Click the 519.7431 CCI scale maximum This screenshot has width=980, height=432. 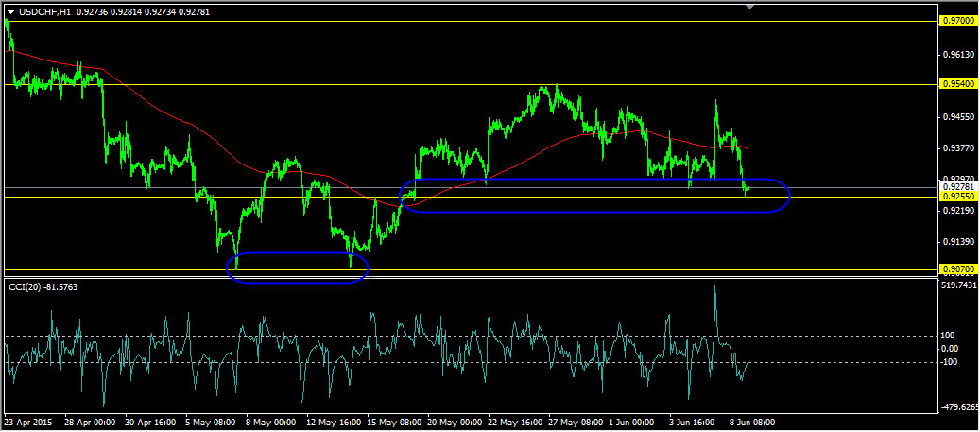click(959, 285)
